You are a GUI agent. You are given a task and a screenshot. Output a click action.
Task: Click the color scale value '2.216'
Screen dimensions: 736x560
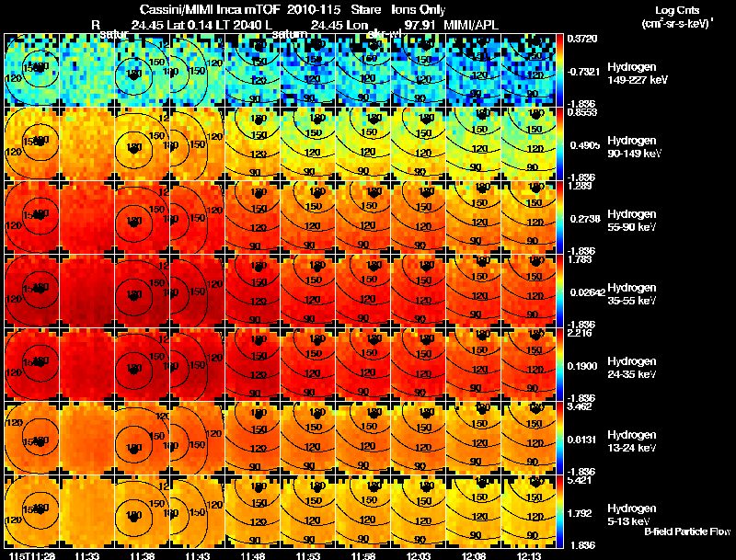tap(580, 333)
